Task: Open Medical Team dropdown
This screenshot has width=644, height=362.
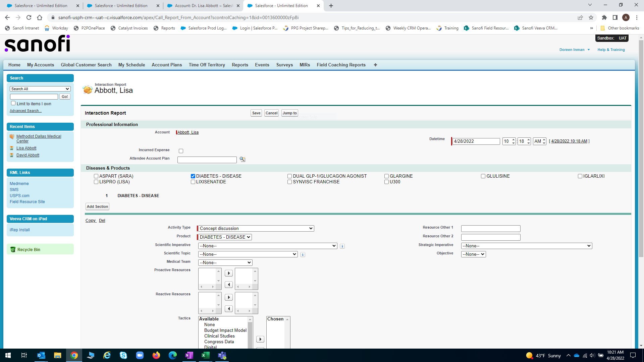Action: [x=225, y=263]
